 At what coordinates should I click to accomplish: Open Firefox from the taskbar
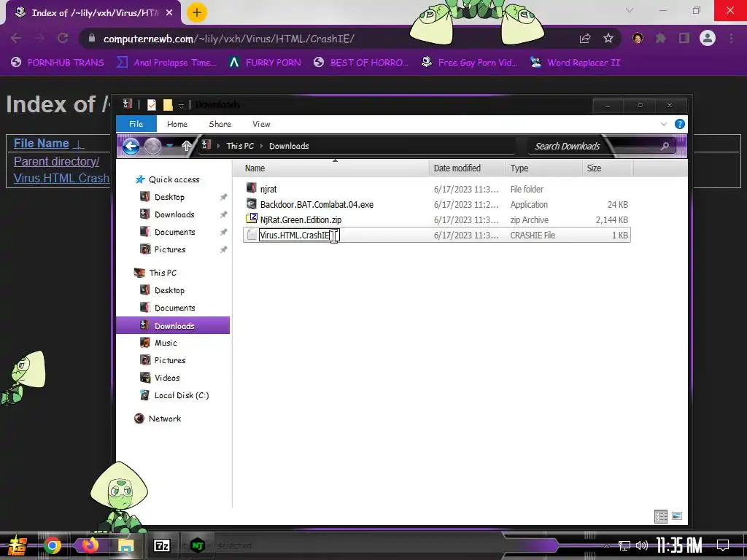(x=90, y=545)
